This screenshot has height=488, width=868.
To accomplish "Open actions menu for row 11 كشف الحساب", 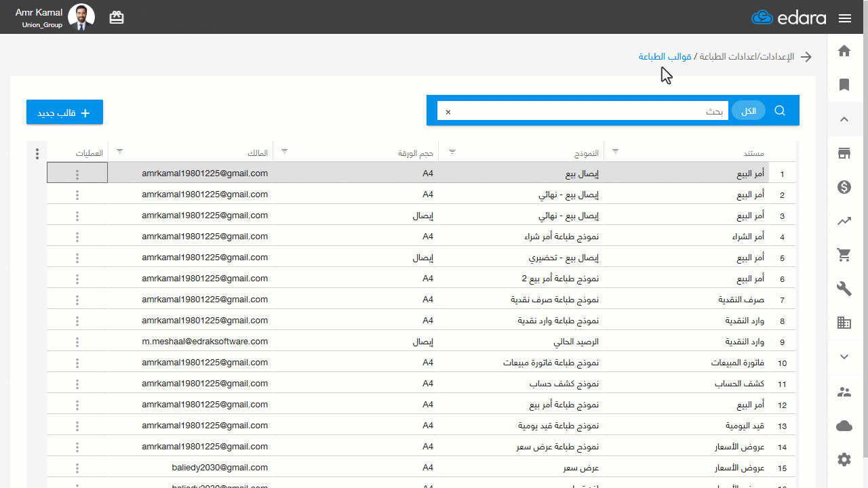I will click(x=77, y=384).
